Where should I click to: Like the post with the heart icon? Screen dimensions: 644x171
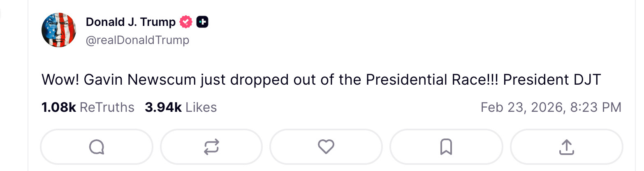click(326, 147)
